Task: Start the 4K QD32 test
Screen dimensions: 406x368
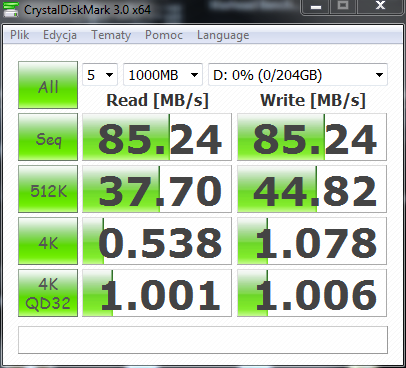Action: click(x=48, y=293)
